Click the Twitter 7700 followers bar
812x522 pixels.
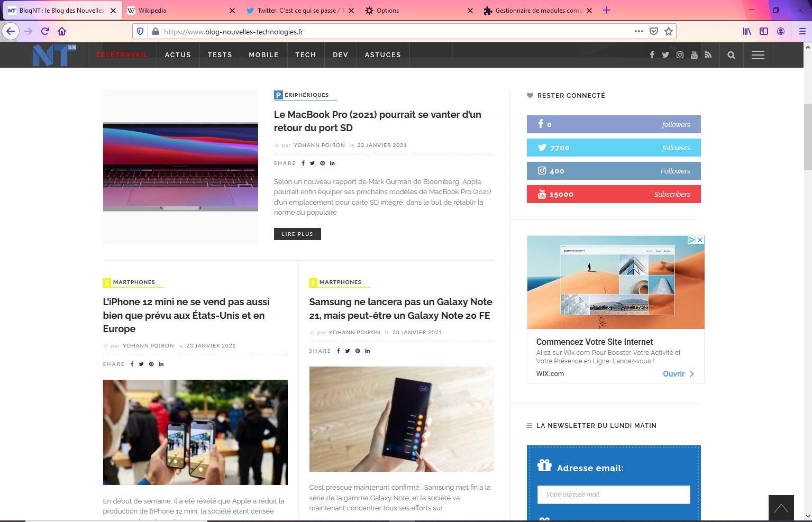pyautogui.click(x=614, y=148)
